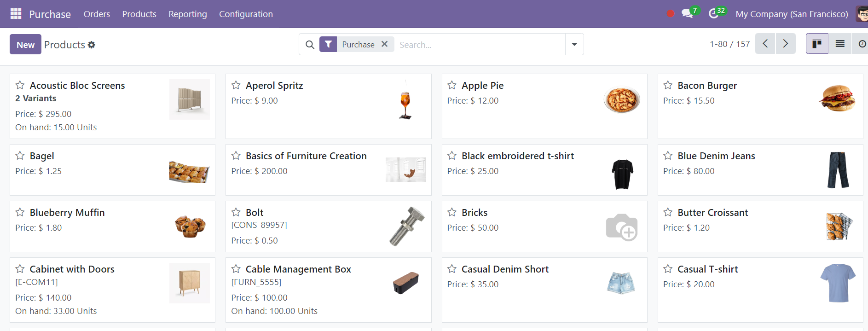The image size is (868, 331).
Task: Open Bacon Burger image
Action: [838, 99]
